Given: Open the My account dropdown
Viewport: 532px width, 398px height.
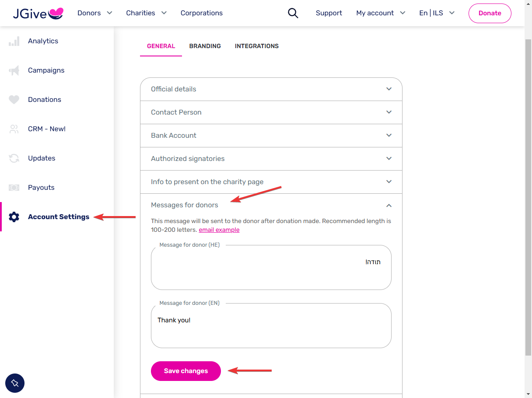Looking at the screenshot, I should pos(381,13).
